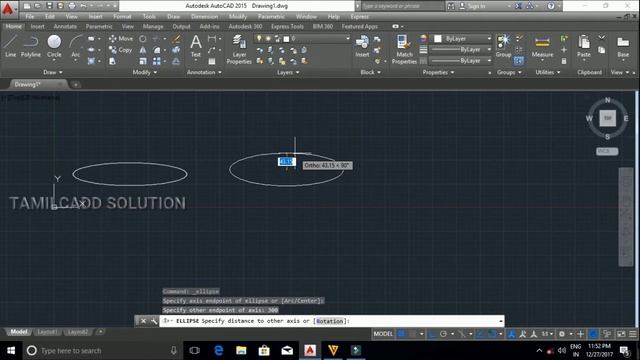Click the customize command line wrench icon
Screen dimensions: 640x360
point(154,321)
